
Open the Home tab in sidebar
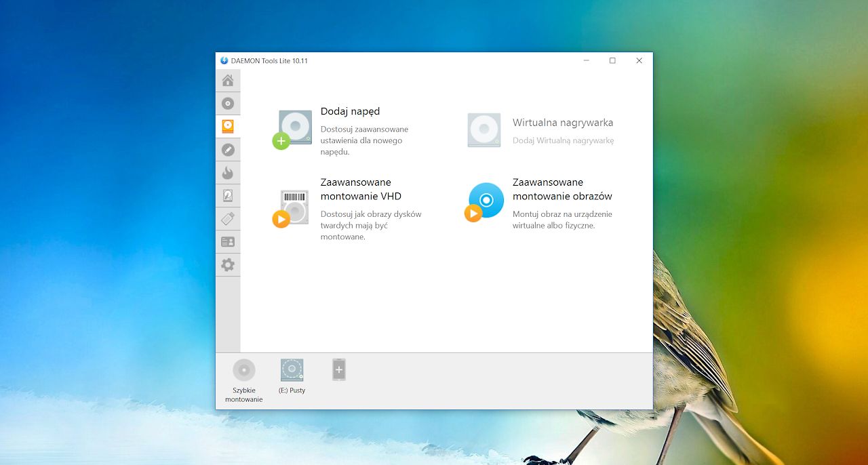point(228,81)
